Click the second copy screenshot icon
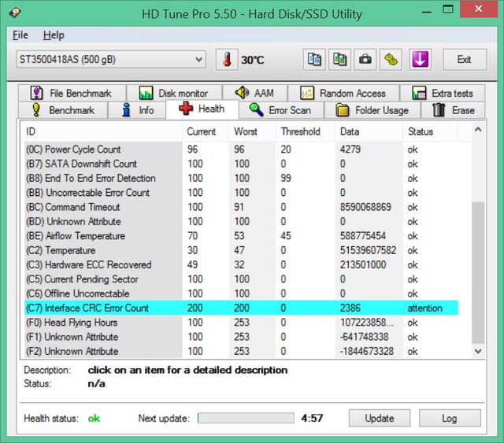 click(339, 60)
